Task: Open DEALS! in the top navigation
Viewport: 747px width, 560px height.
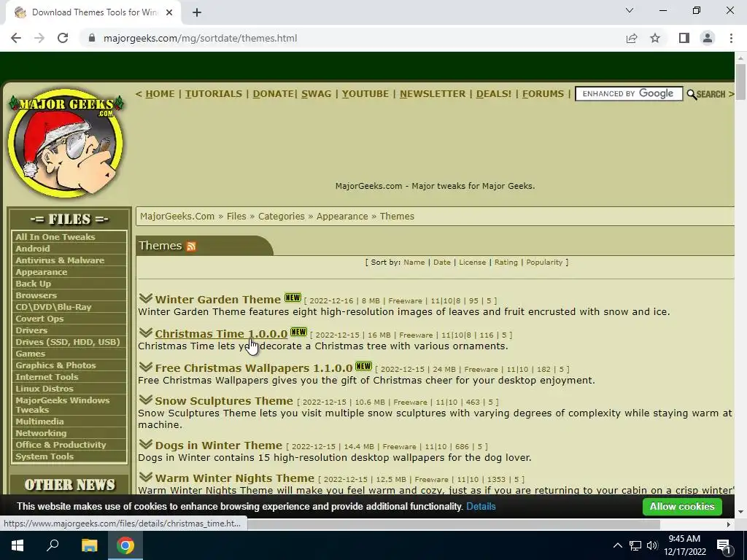Action: click(x=494, y=94)
